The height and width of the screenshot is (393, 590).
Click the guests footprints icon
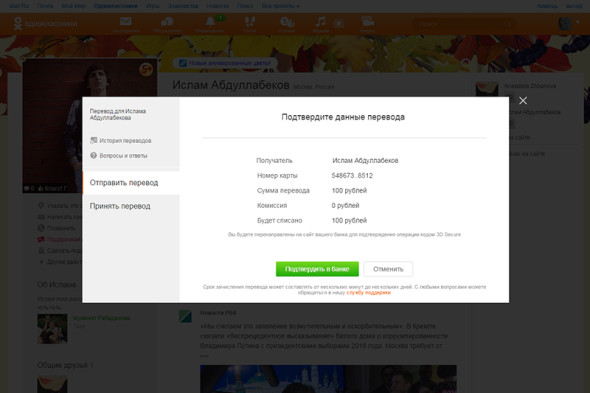click(250, 22)
